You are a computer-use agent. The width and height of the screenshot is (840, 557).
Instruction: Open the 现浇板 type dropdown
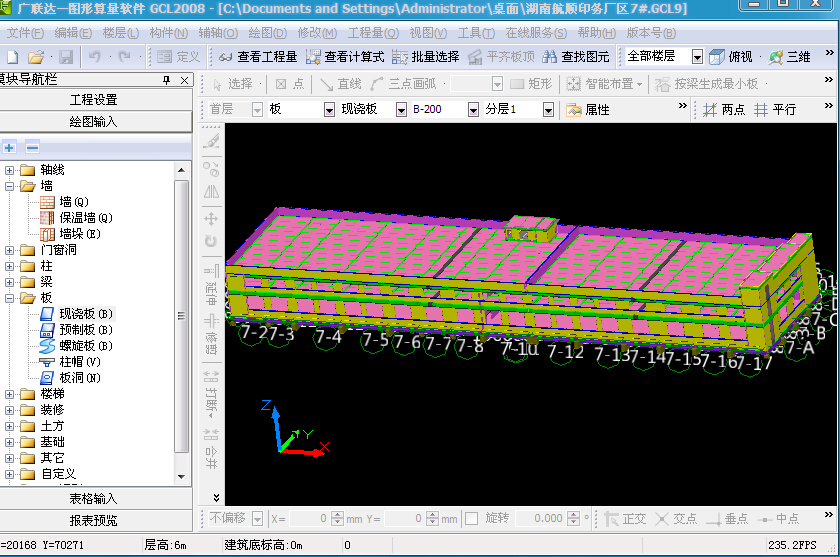pyautogui.click(x=401, y=110)
